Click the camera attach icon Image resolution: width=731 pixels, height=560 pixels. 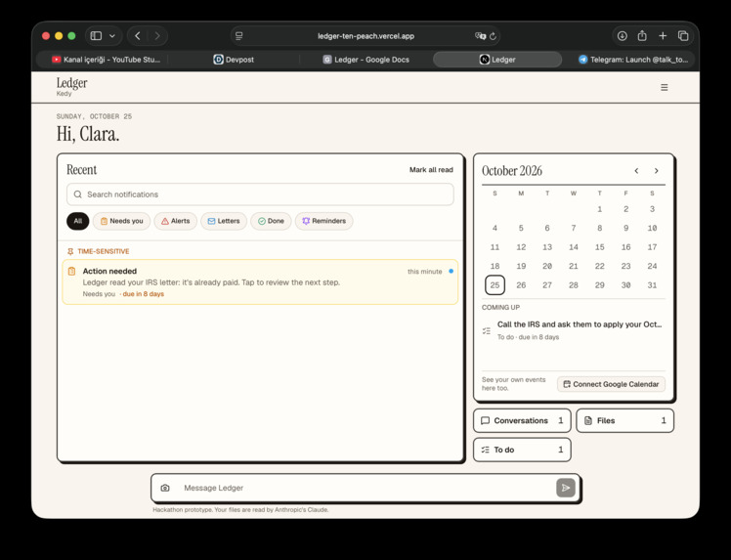[x=165, y=488]
